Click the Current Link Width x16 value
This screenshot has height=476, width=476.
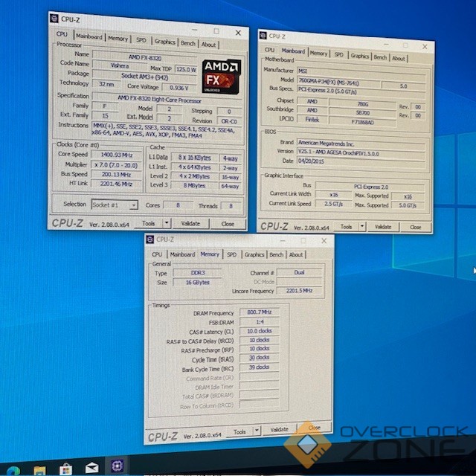point(333,195)
